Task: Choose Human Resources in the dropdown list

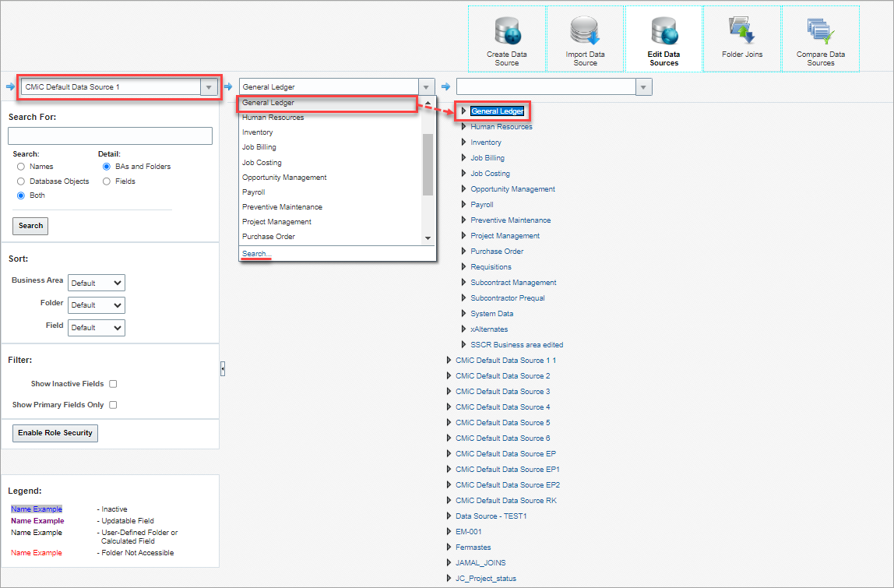Action: pos(329,118)
